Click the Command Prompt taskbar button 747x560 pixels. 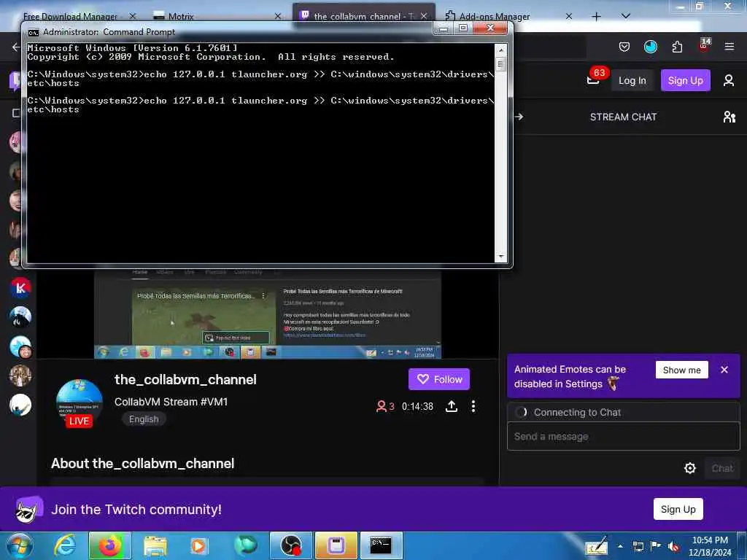click(381, 545)
